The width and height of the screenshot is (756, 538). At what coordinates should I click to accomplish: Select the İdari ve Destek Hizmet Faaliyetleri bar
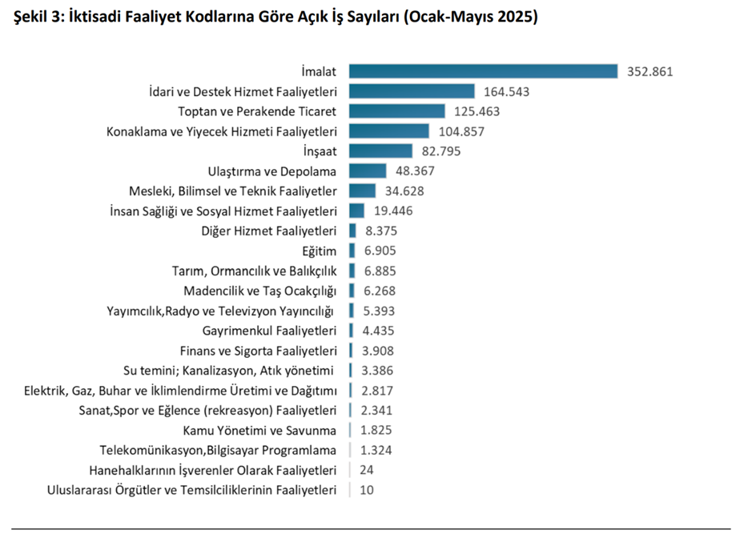412,91
